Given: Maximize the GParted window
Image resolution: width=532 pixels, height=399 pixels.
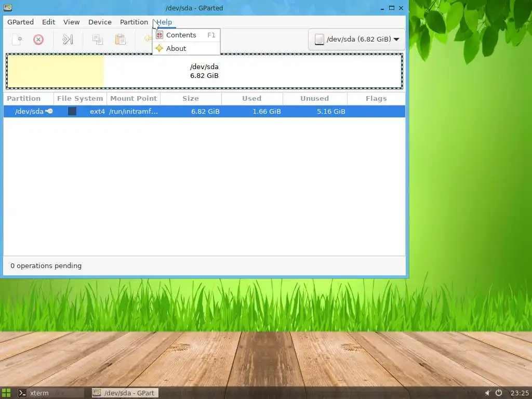Looking at the screenshot, I should pyautogui.click(x=392, y=8).
